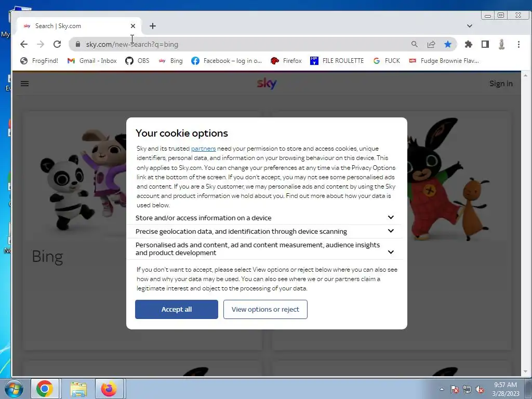The height and width of the screenshot is (399, 532).
Task: Show hidden system tray icons
Action: point(442,389)
